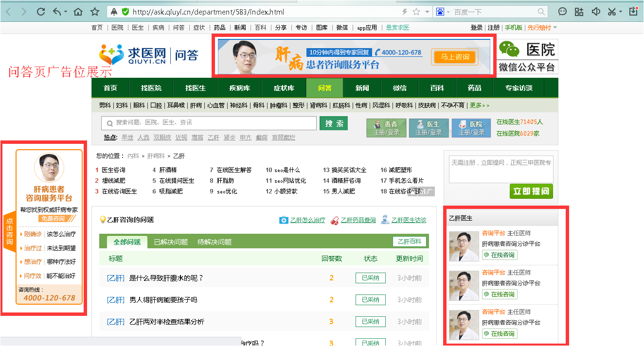The width and height of the screenshot is (644, 346).
Task: Open the question 是什么导致肝腹水的呢？
Action: [x=166, y=278]
